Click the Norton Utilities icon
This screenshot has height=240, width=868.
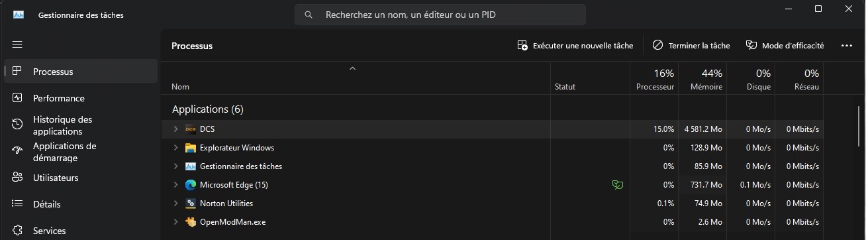[x=191, y=204]
